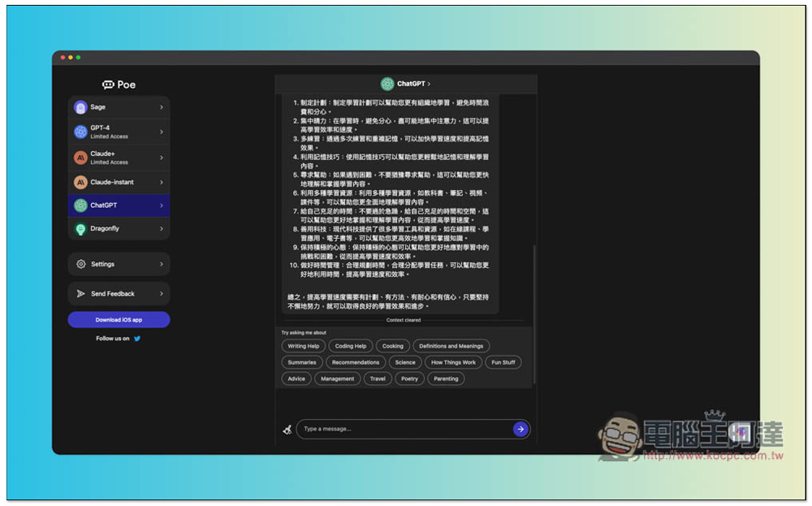Open Send Feedback via its arrow
Image resolution: width=812 pixels, height=506 pixels.
click(161, 294)
